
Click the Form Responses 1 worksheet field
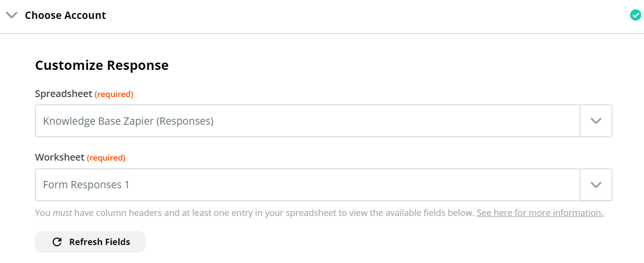[308, 184]
